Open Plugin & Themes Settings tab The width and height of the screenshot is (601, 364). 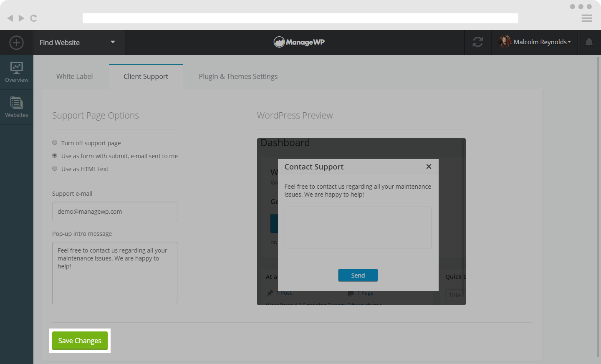pos(238,76)
